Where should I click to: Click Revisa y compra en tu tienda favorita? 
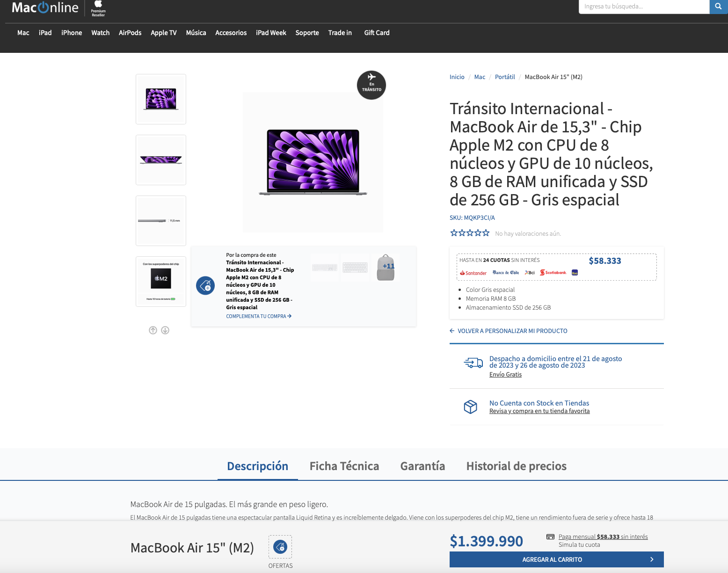(x=539, y=411)
